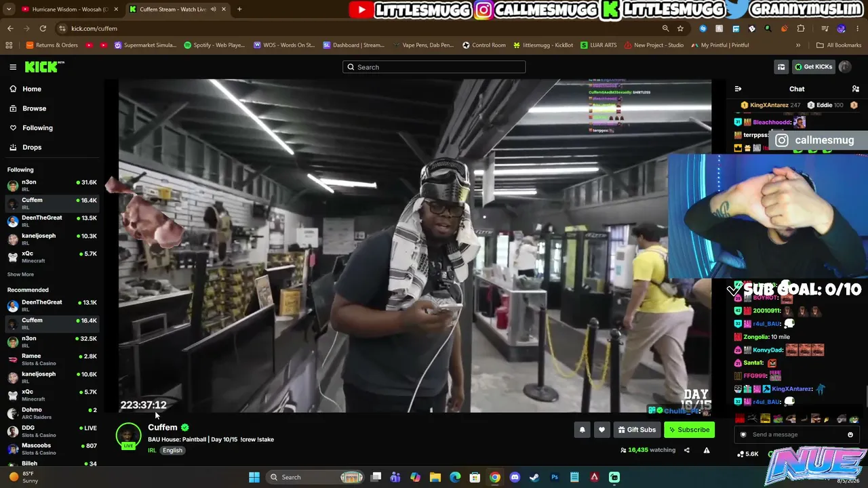Turn on notifications bell for Cuffem
Screen dimensions: 868x488
(582, 430)
